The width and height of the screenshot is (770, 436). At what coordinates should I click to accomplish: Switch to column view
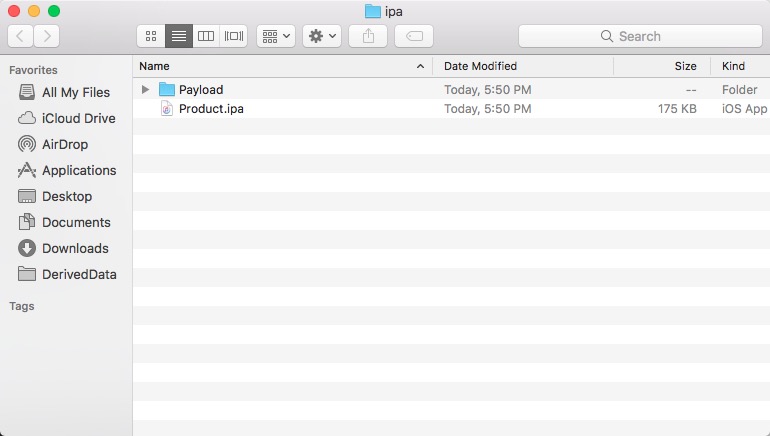click(206, 36)
